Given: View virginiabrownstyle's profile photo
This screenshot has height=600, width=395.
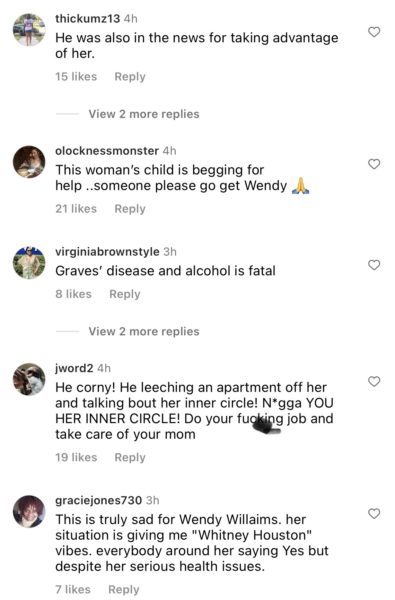Looking at the screenshot, I should click(x=29, y=263).
